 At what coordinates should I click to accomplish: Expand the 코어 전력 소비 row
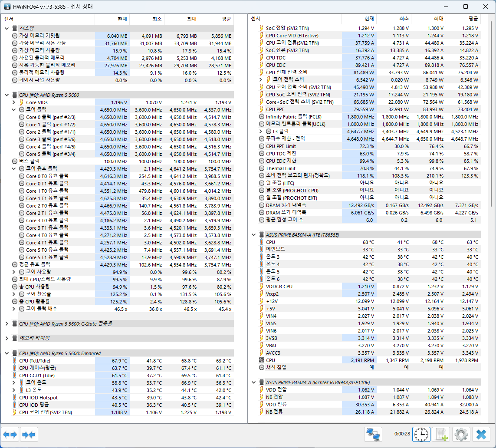click(261, 79)
